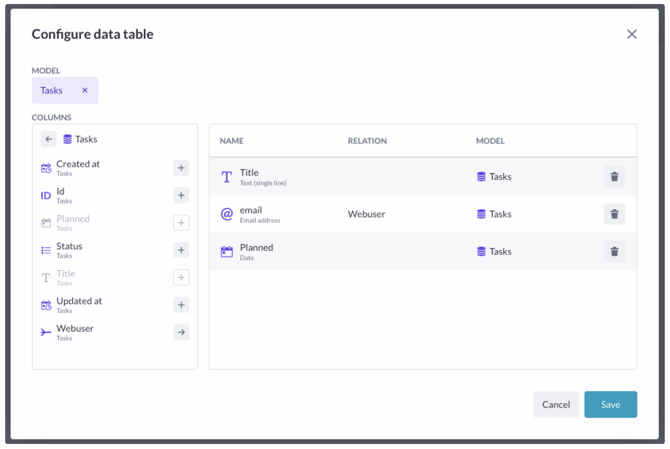Screen dimensions: 670x449
Task: Click the Updated at calendar-clock icon
Action: point(46,305)
